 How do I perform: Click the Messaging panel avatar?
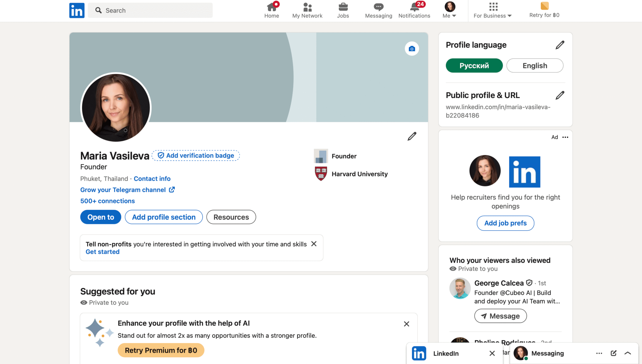coord(521,353)
